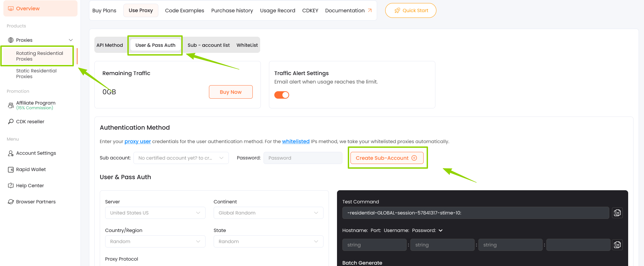Copy the hostname port credentials string
This screenshot has width=644, height=266.
617,245
